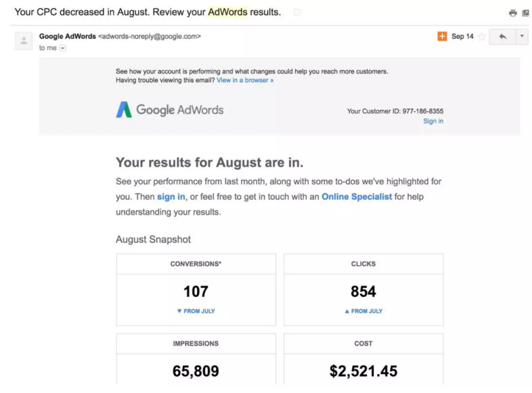Open 'View in a browser' link
The image size is (532, 393).
(245, 81)
